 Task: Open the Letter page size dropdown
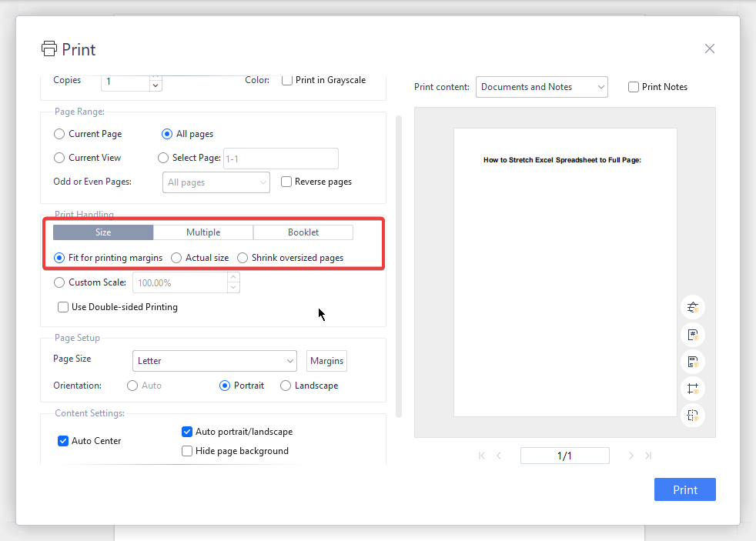tap(214, 361)
